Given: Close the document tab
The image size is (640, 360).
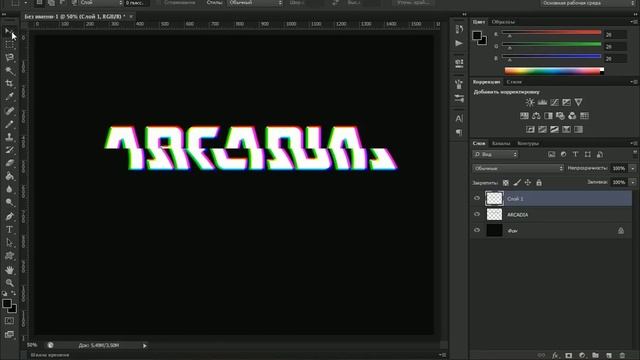Looking at the screenshot, I should 131,17.
